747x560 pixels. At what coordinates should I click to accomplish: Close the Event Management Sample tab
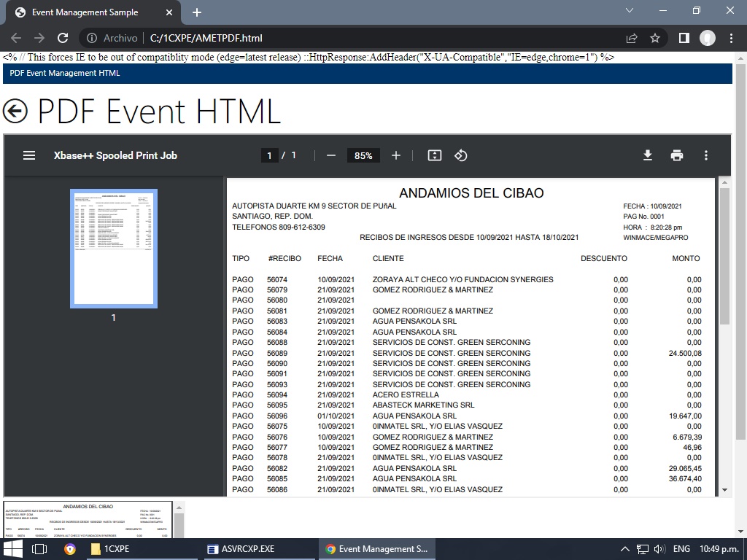coord(169,12)
